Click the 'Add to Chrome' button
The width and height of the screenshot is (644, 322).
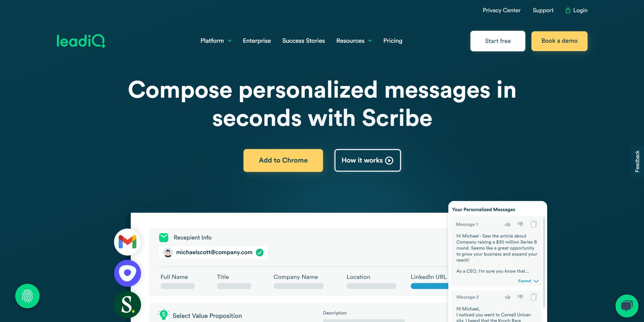pos(283,160)
